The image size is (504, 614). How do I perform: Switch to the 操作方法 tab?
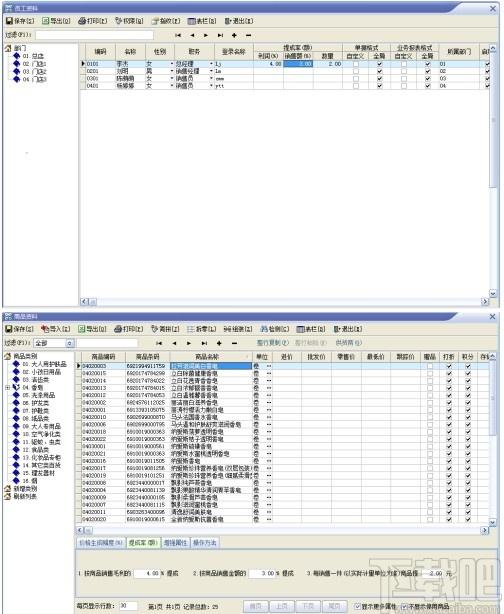tap(204, 543)
